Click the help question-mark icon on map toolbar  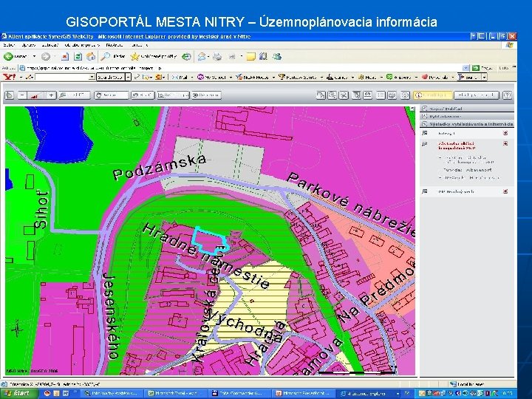coord(507,95)
